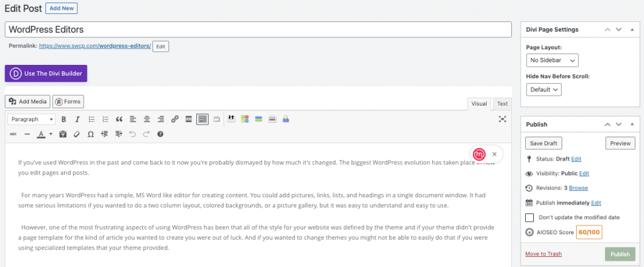Image resolution: width=644 pixels, height=267 pixels.
Task: Click Use The Divi Builder button
Action: (46, 74)
